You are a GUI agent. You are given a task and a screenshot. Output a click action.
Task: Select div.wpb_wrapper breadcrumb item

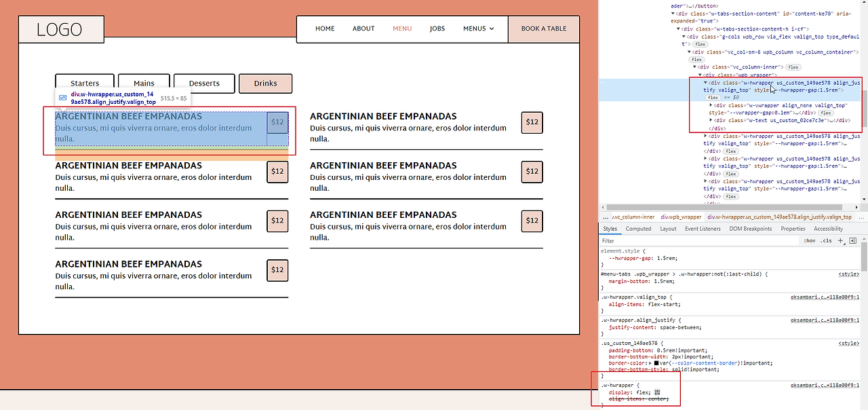tap(681, 217)
